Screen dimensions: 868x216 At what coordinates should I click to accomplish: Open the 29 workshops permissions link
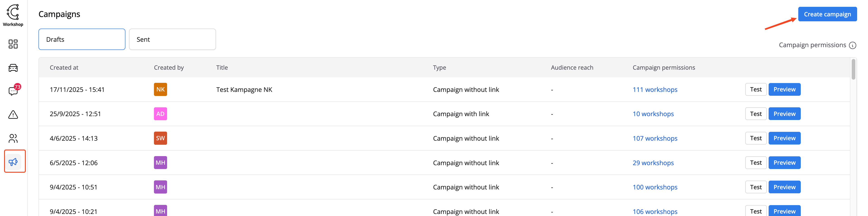pyautogui.click(x=653, y=163)
